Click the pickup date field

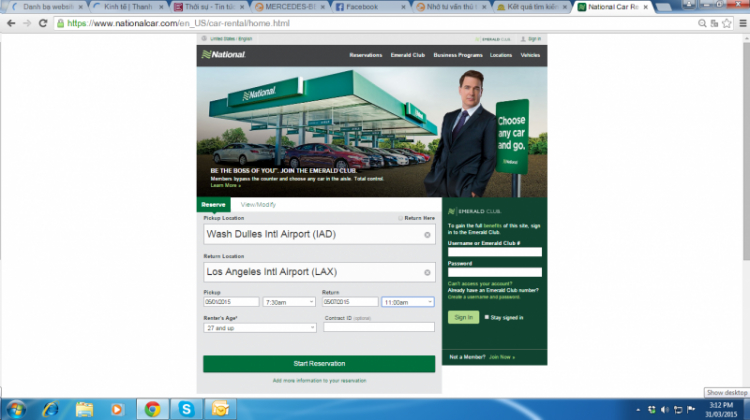(231, 302)
